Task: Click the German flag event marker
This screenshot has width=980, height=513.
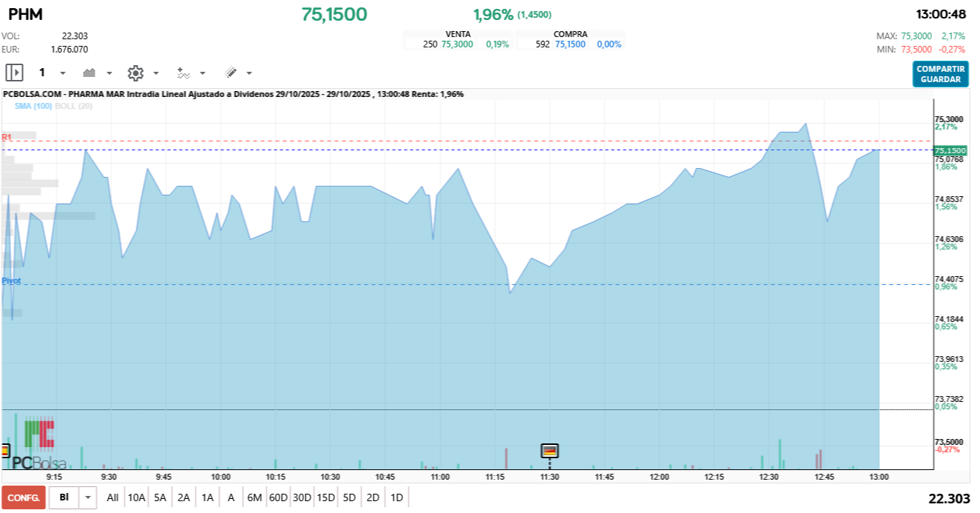Action: tap(550, 450)
